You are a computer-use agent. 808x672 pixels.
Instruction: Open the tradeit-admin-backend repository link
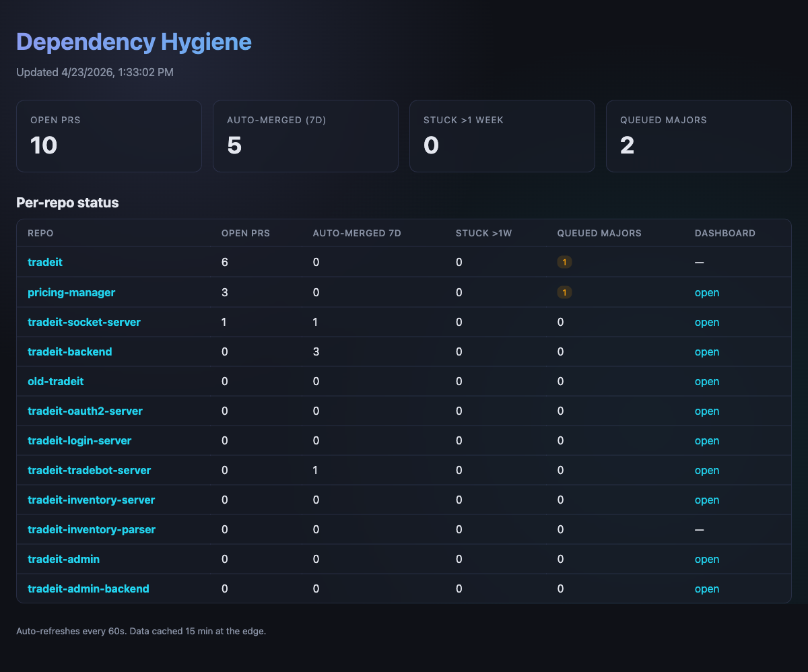coord(88,589)
